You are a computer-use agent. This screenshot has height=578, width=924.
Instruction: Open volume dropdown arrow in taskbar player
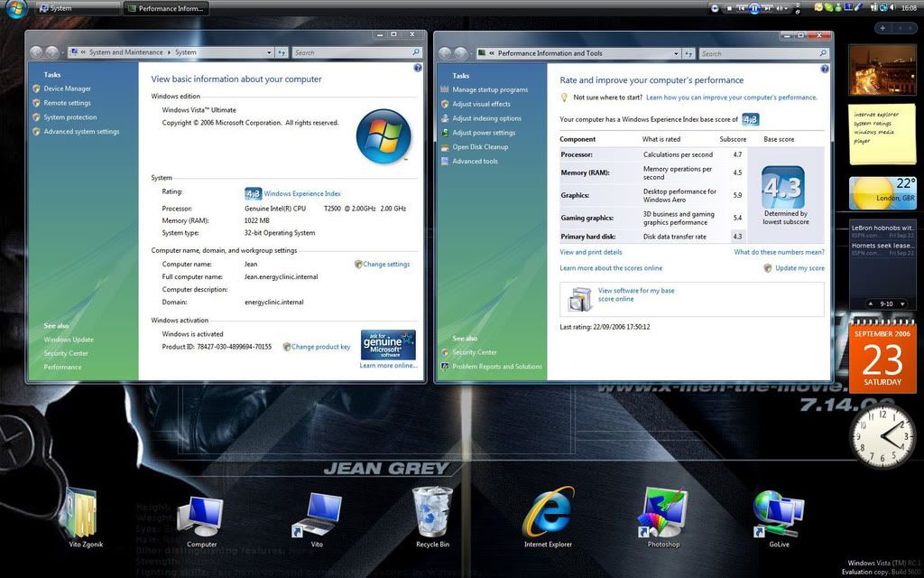786,8
